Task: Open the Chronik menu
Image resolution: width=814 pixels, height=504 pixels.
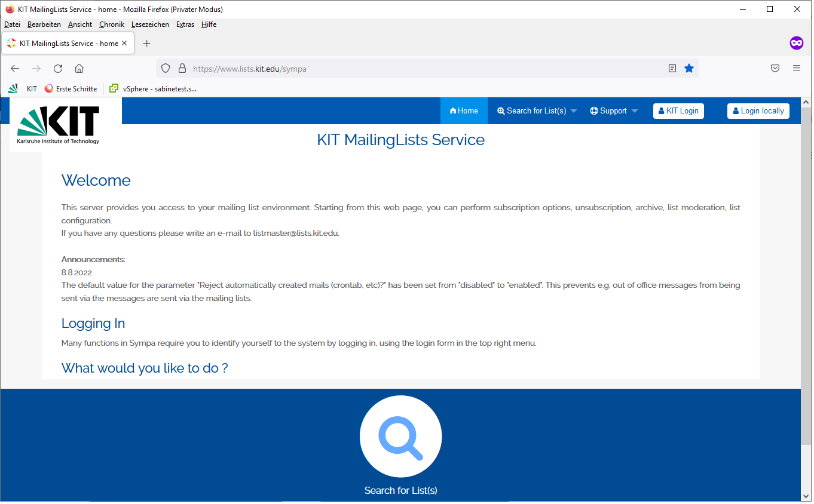Action: 112,24
